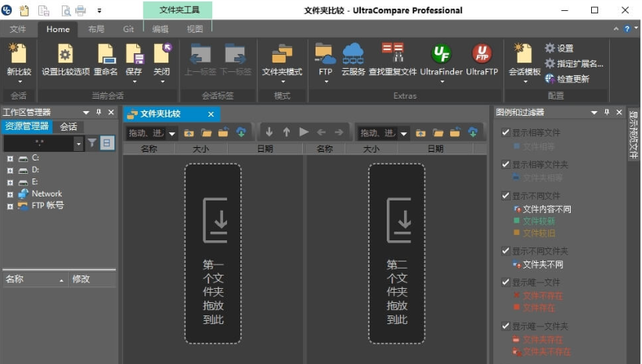This screenshot has height=364, width=642.
Task: Go up one folder in left pane
Action: pos(189,132)
